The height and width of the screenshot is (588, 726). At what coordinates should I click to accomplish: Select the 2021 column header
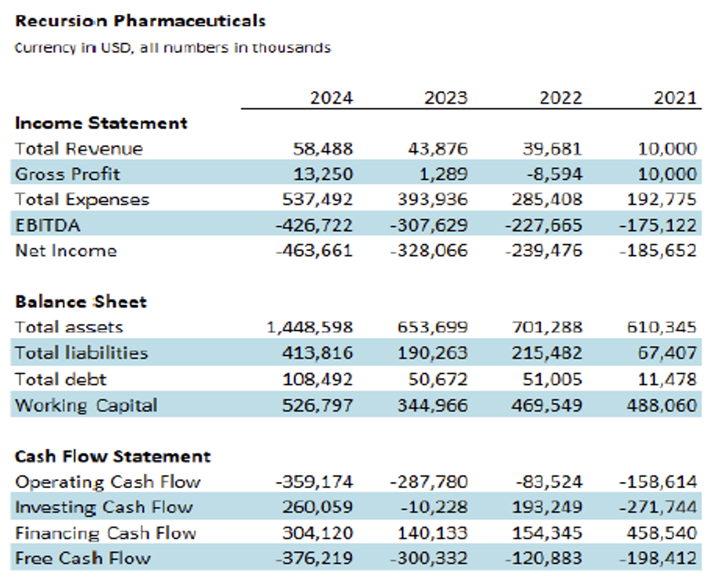point(675,97)
